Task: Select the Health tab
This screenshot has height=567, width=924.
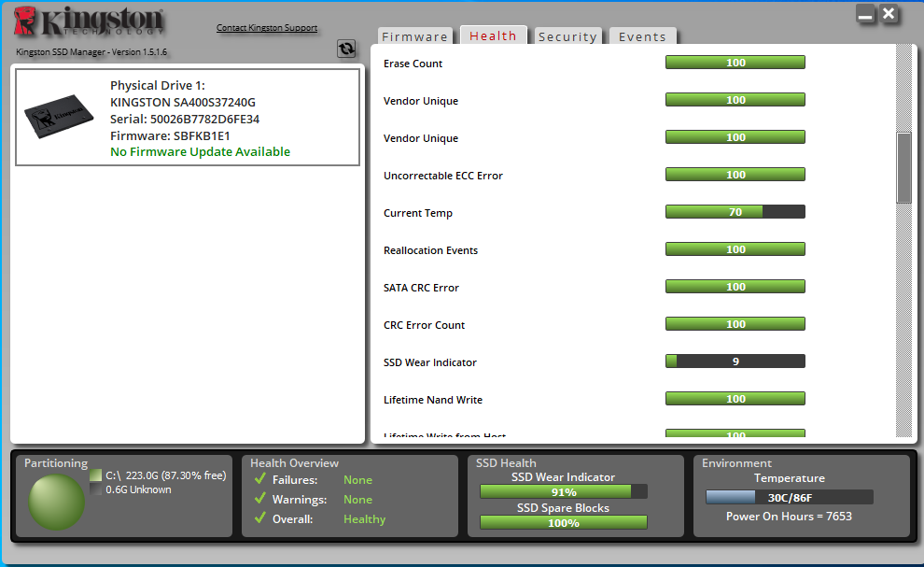Action: (x=493, y=35)
